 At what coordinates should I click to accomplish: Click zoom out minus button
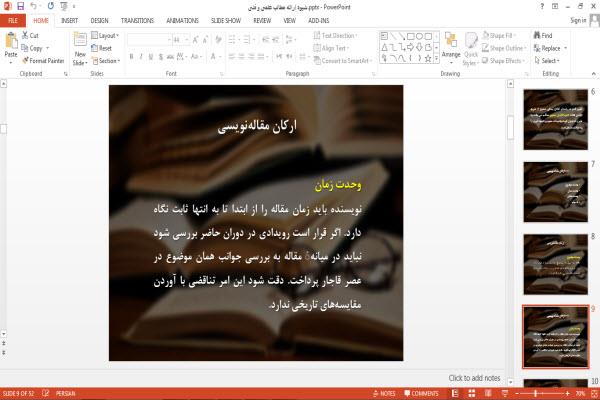517,393
